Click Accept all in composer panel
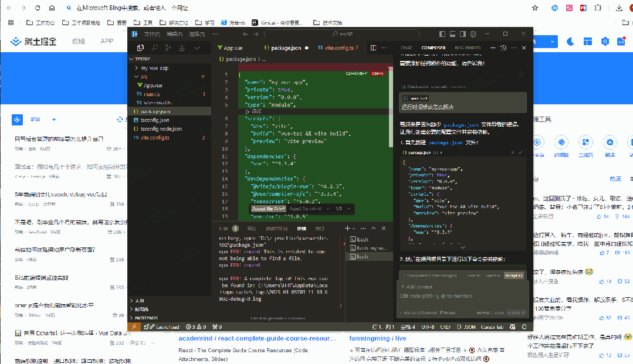 point(513,275)
